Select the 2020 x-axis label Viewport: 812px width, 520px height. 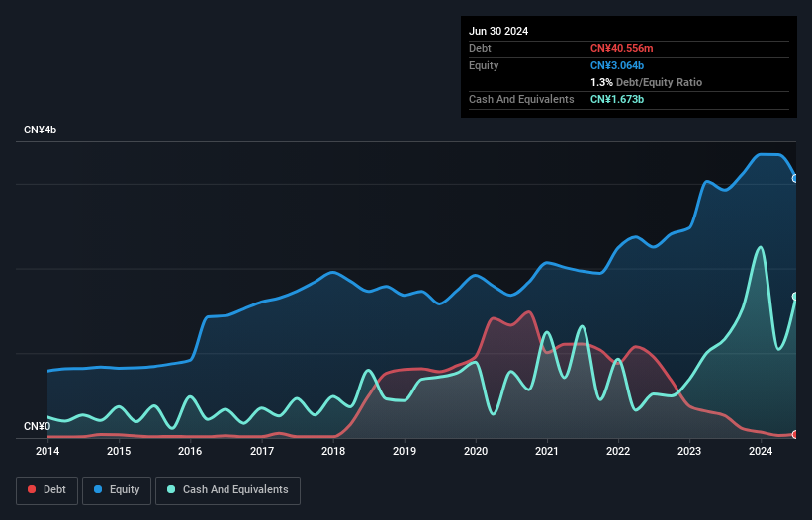pyautogui.click(x=476, y=452)
